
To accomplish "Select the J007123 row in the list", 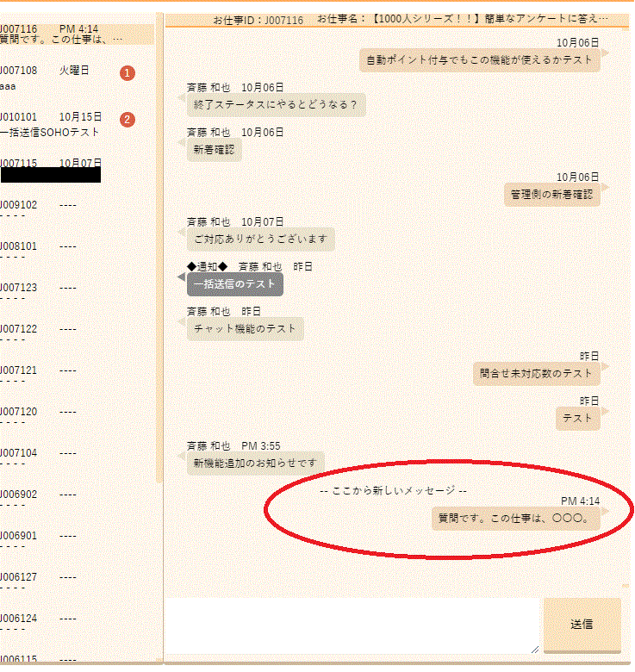I will (x=78, y=292).
